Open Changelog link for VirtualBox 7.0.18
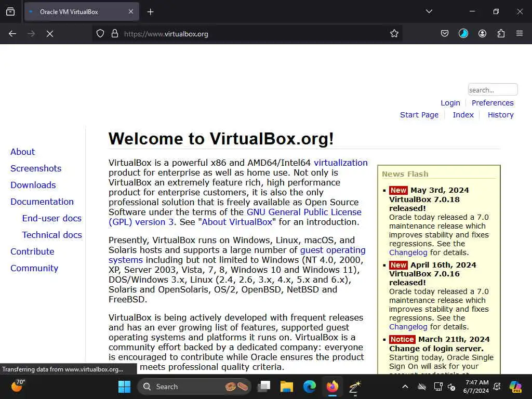 coord(408,253)
